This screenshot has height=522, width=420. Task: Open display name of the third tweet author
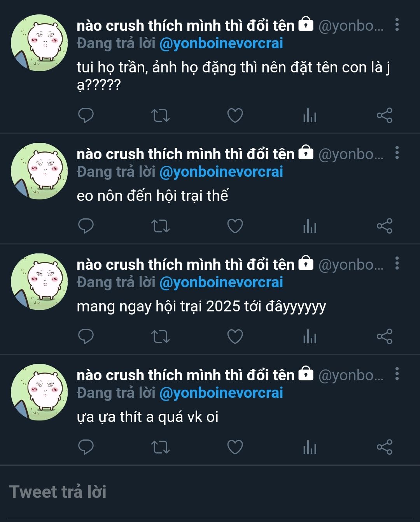(186, 265)
